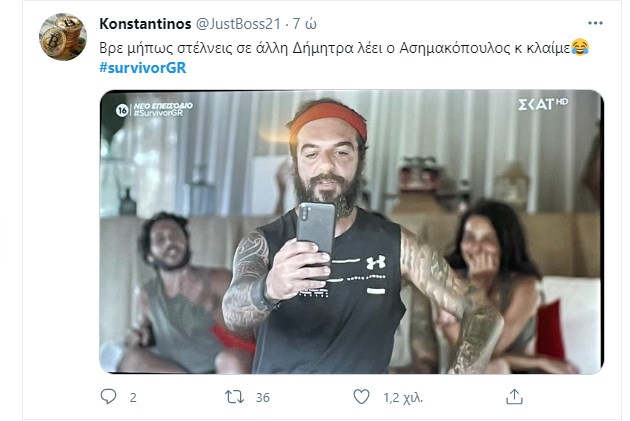
Task: Click the retweet count showing 36
Action: pyautogui.click(x=263, y=398)
